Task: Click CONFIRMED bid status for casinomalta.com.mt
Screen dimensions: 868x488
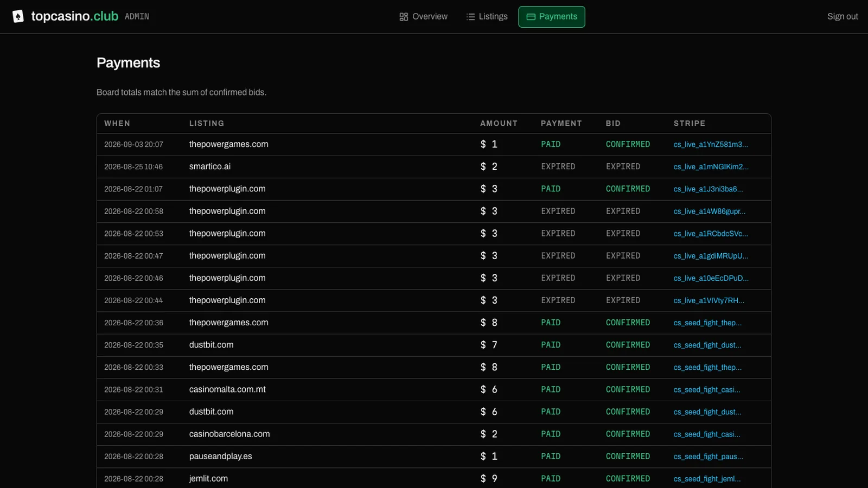Action: (x=628, y=389)
